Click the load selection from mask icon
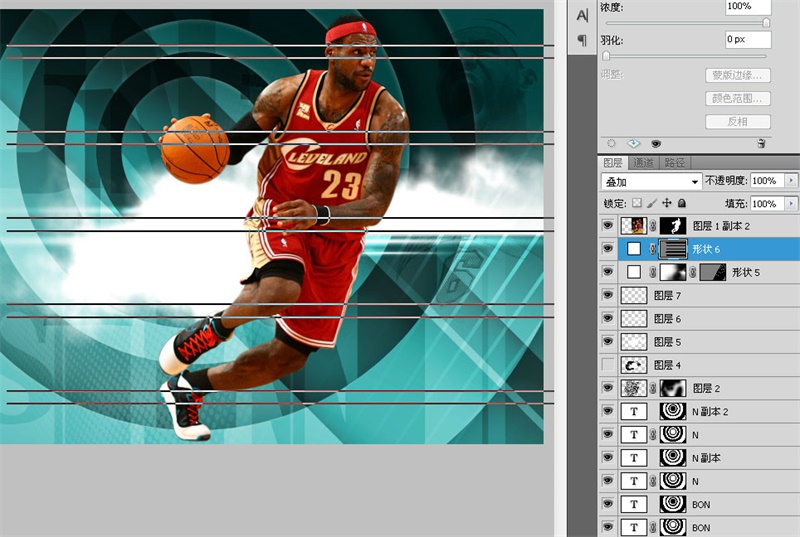Viewport: 800px width, 537px height. pos(612,144)
